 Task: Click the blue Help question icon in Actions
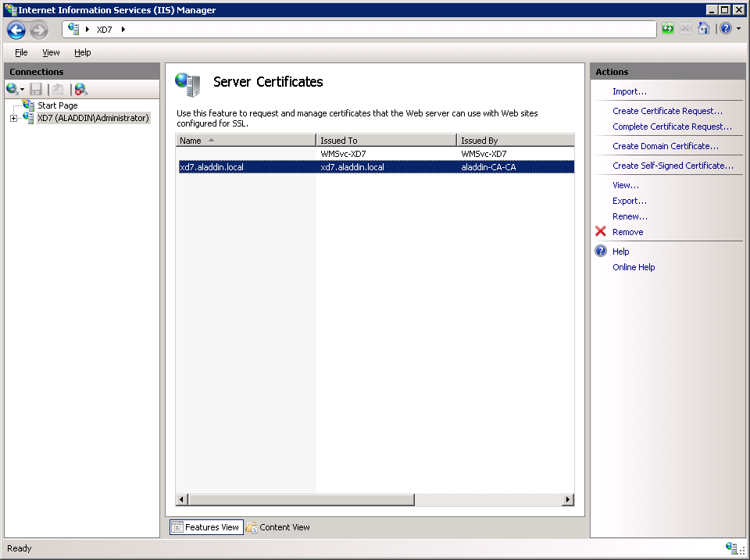601,251
